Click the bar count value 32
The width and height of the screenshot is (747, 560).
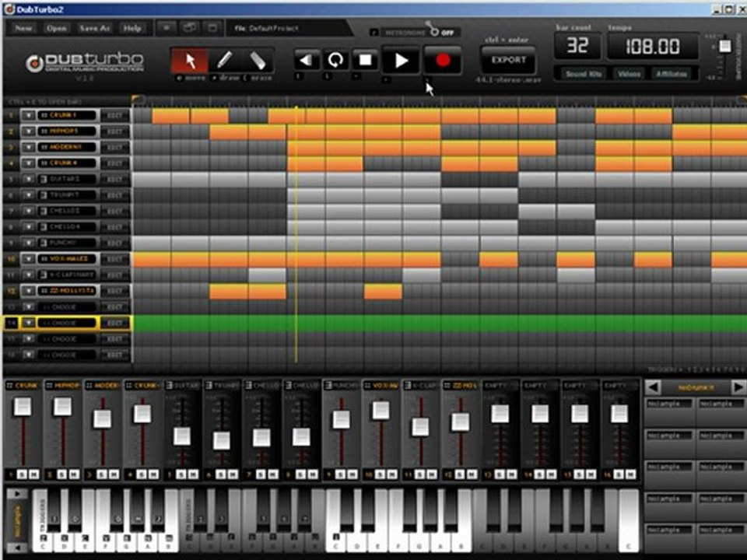click(577, 46)
